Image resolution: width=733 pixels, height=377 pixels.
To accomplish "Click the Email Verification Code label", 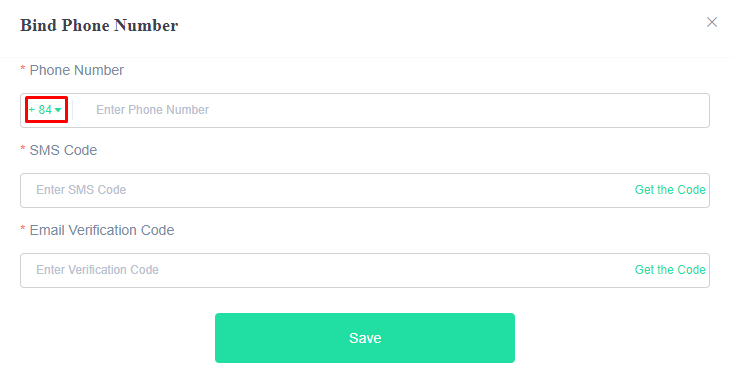I will point(102,230).
